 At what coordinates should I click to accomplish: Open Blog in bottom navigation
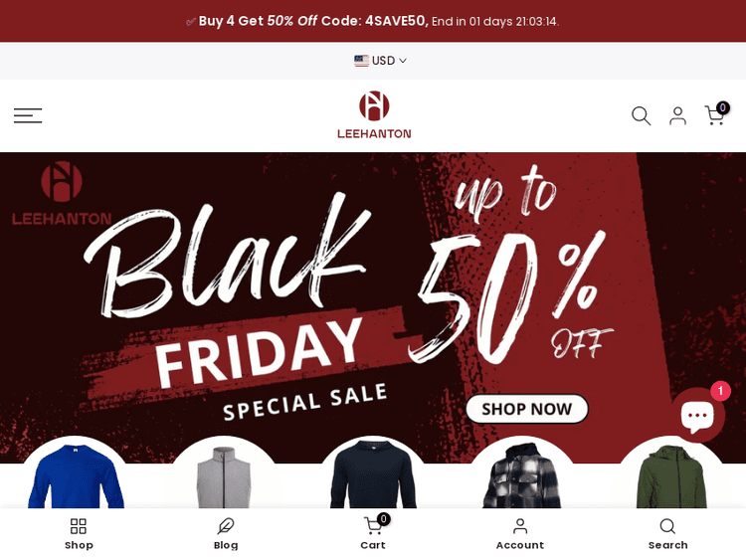point(226,534)
